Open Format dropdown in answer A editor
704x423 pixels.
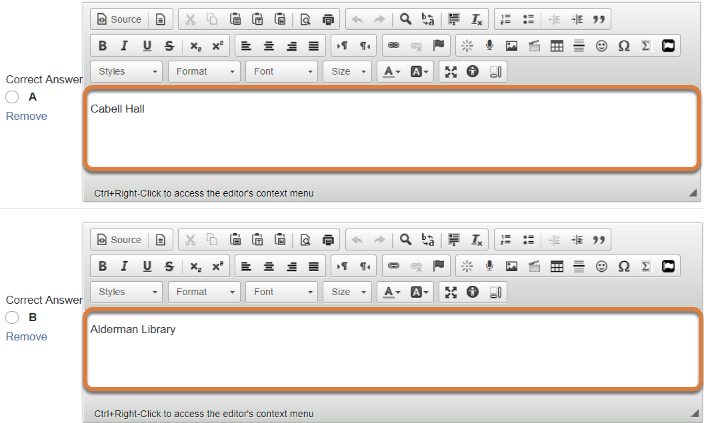205,72
